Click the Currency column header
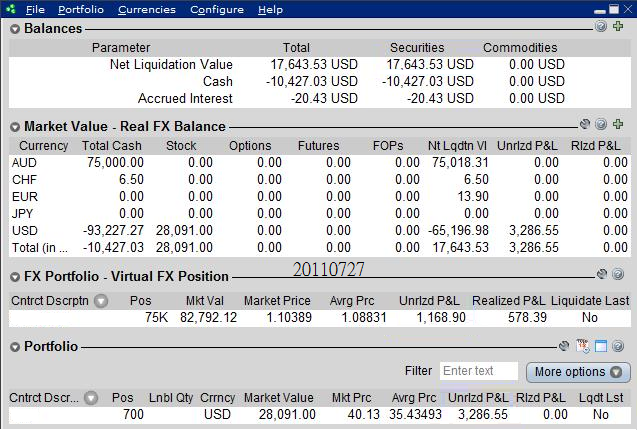The image size is (637, 430). [x=43, y=146]
